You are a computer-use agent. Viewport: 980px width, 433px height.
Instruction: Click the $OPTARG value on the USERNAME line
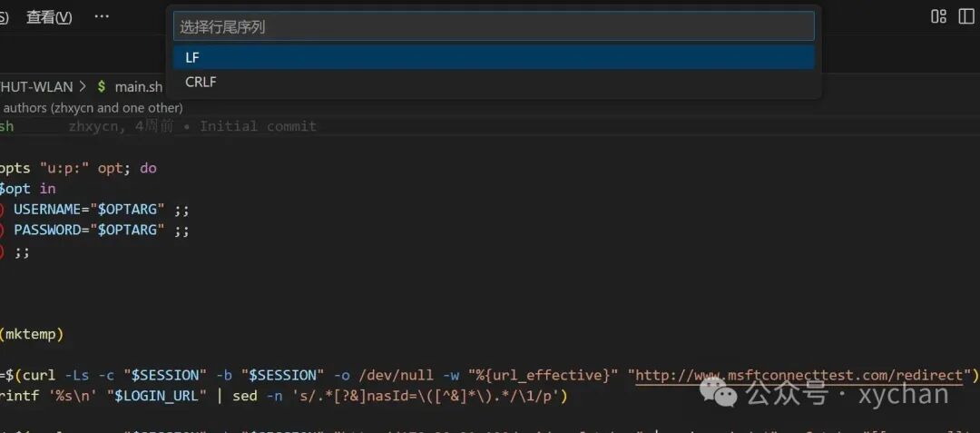click(x=132, y=209)
